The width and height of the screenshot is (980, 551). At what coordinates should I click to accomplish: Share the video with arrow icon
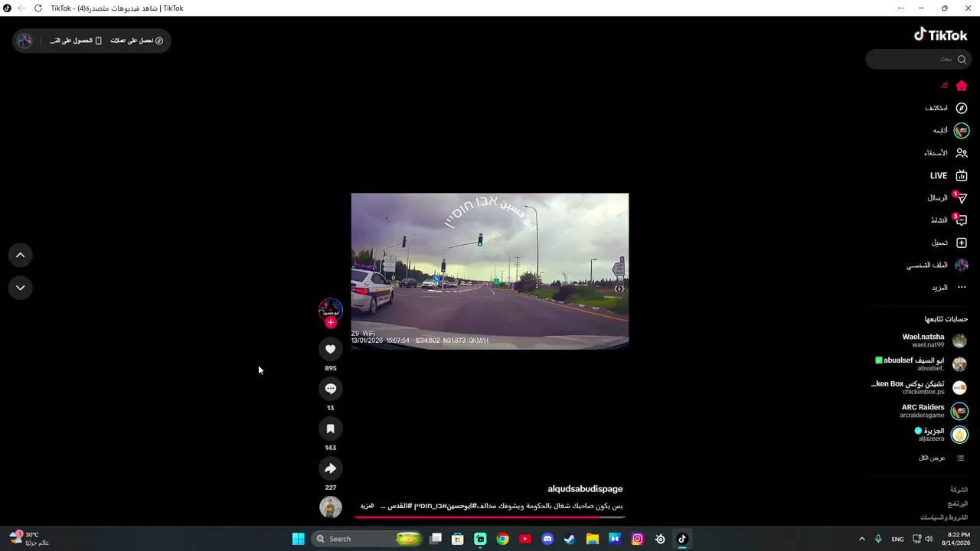(x=331, y=468)
